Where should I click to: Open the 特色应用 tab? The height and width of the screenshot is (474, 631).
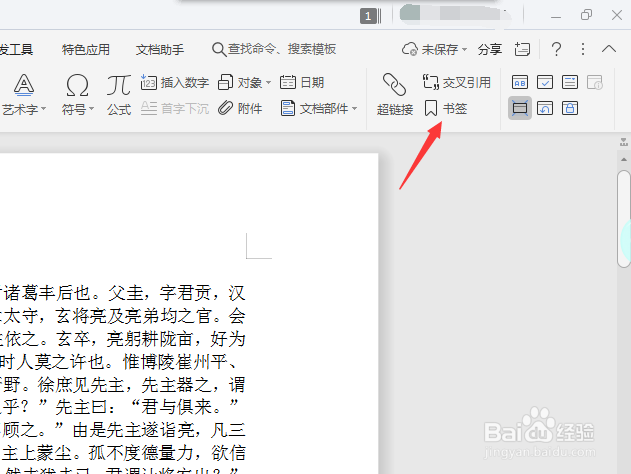[x=86, y=49]
